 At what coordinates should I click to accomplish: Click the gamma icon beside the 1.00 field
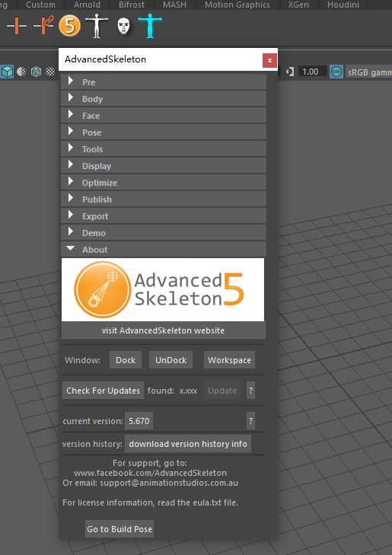(x=290, y=72)
